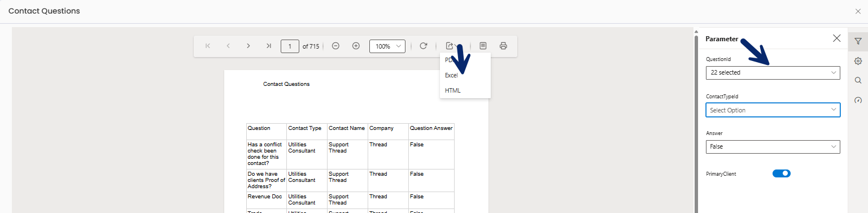Go to first page of report
The width and height of the screenshot is (868, 213).
208,46
